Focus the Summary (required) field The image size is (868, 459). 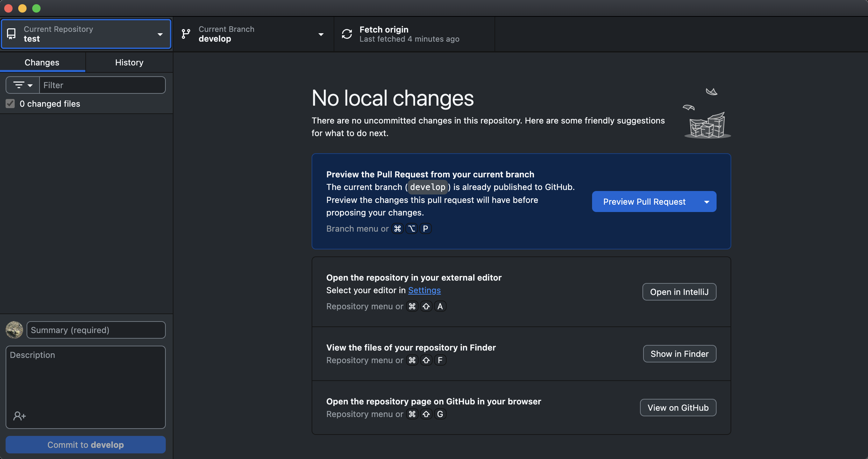point(96,330)
